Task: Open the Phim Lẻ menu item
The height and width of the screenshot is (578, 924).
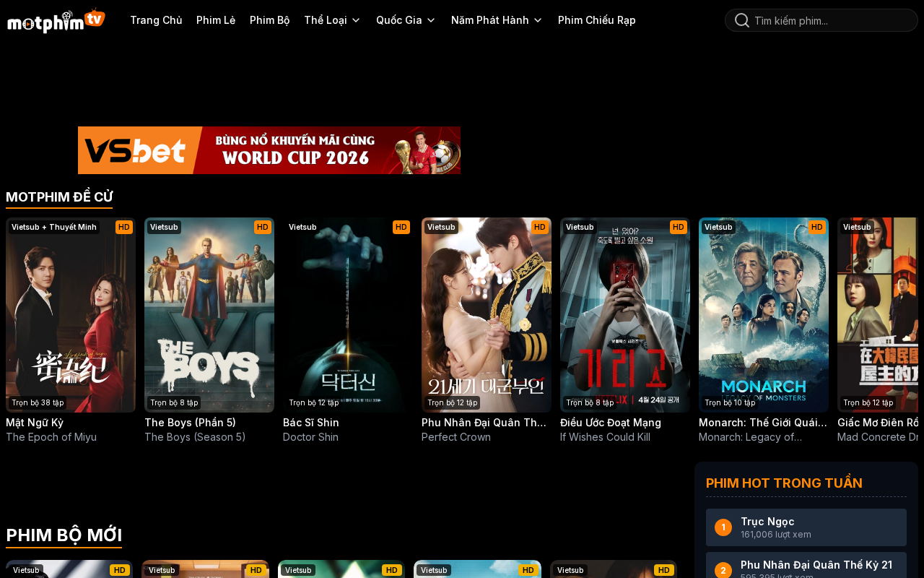Action: coord(216,20)
